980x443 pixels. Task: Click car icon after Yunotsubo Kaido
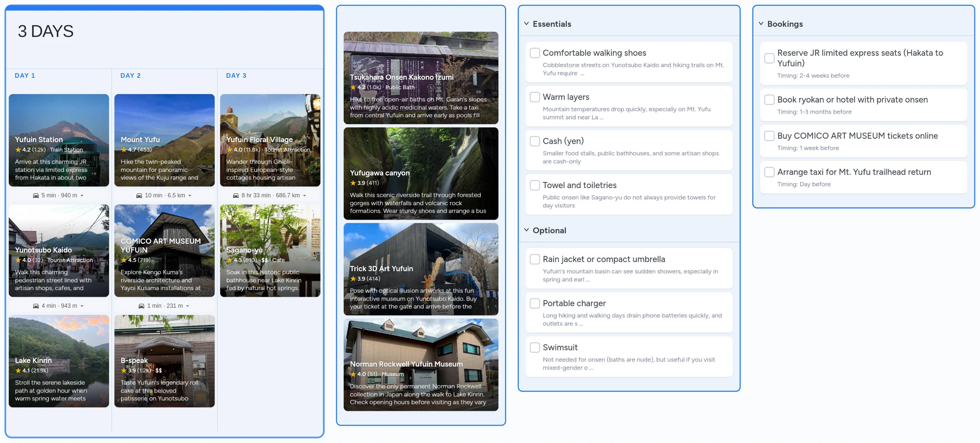[x=36, y=306]
